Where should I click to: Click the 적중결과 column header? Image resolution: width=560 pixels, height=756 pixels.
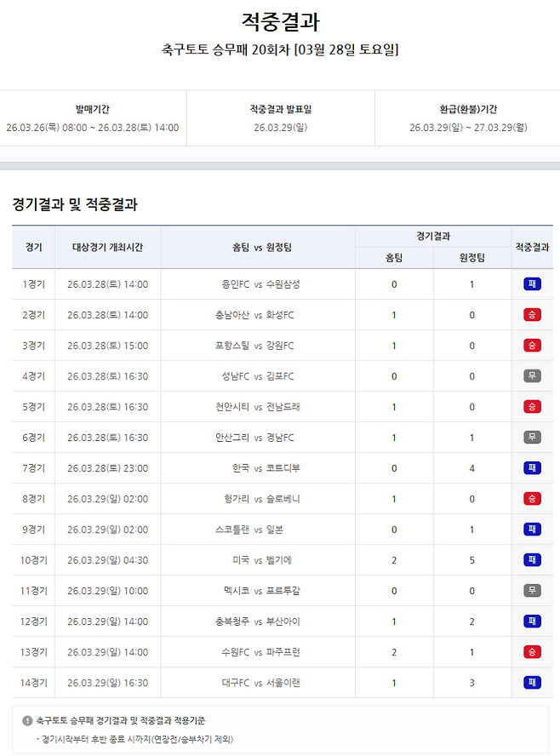[532, 247]
